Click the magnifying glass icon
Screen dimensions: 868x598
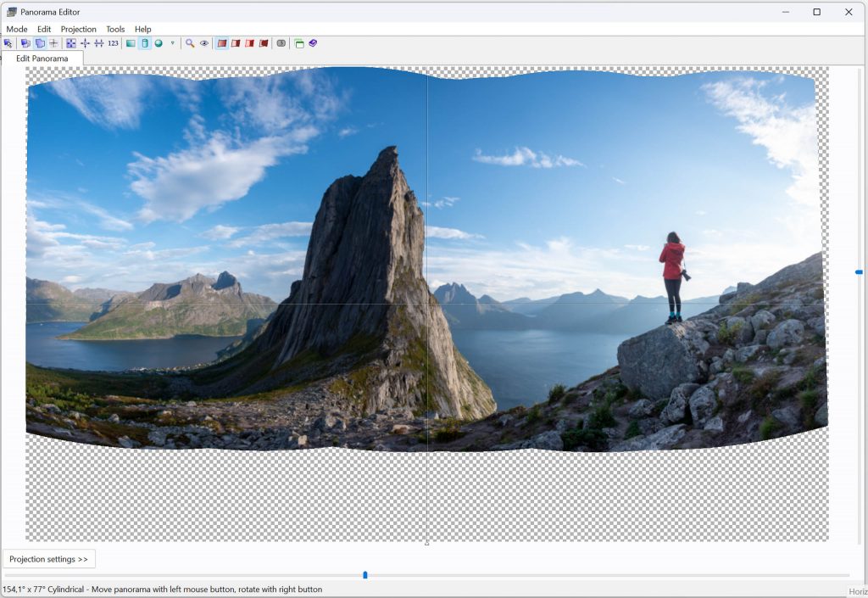coord(190,43)
